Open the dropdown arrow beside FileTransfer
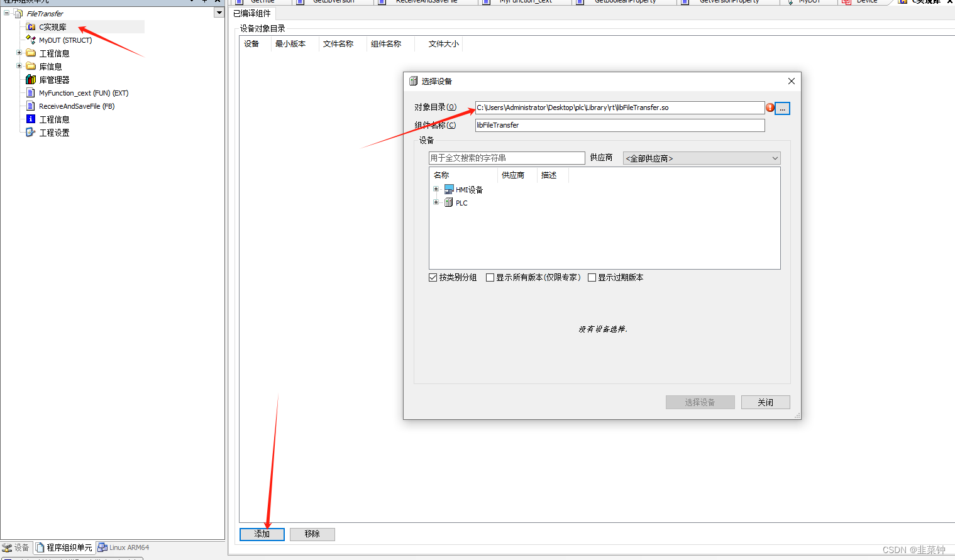This screenshot has width=955, height=560. click(x=219, y=13)
